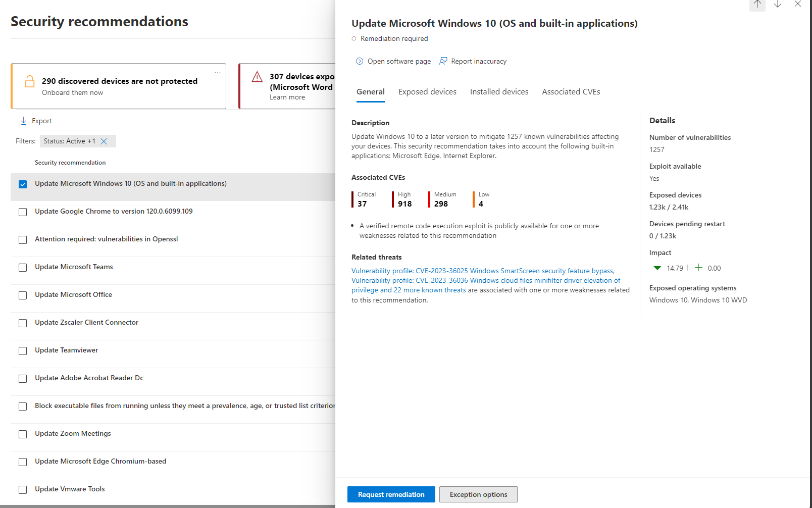Select the Update Zoom Meetings checkbox

23,434
